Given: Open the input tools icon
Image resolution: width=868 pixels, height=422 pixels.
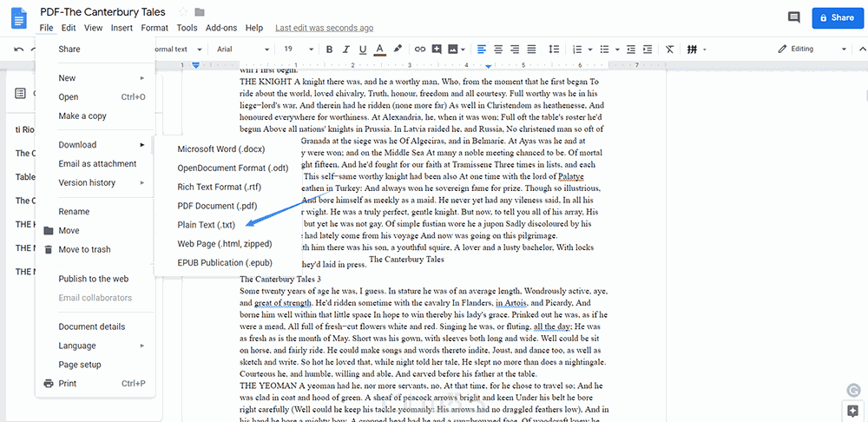Looking at the screenshot, I should (x=692, y=49).
